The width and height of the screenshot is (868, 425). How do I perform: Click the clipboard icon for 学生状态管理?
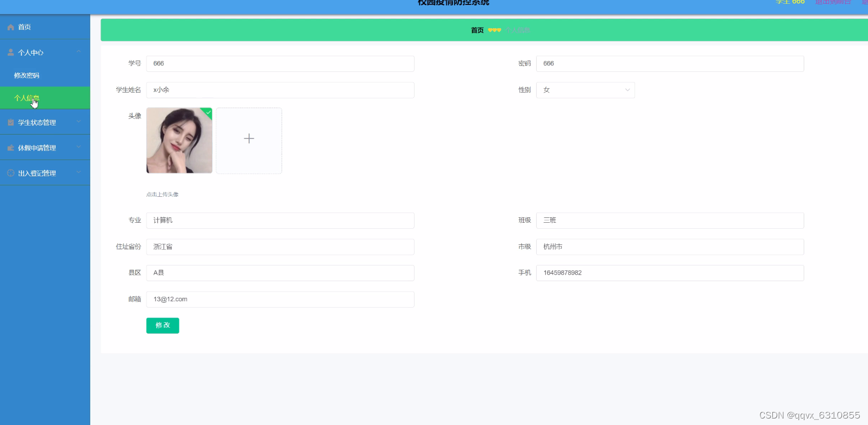point(11,123)
